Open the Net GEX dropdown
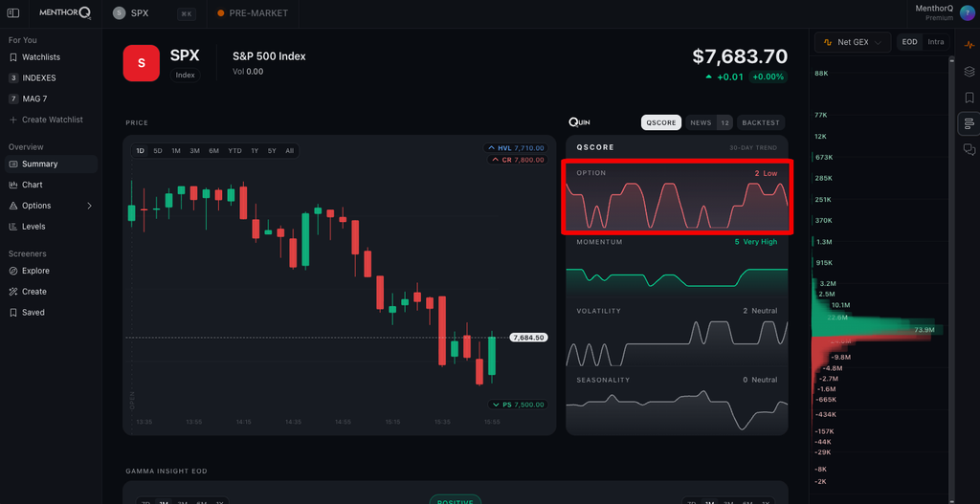The width and height of the screenshot is (980, 504). click(853, 42)
